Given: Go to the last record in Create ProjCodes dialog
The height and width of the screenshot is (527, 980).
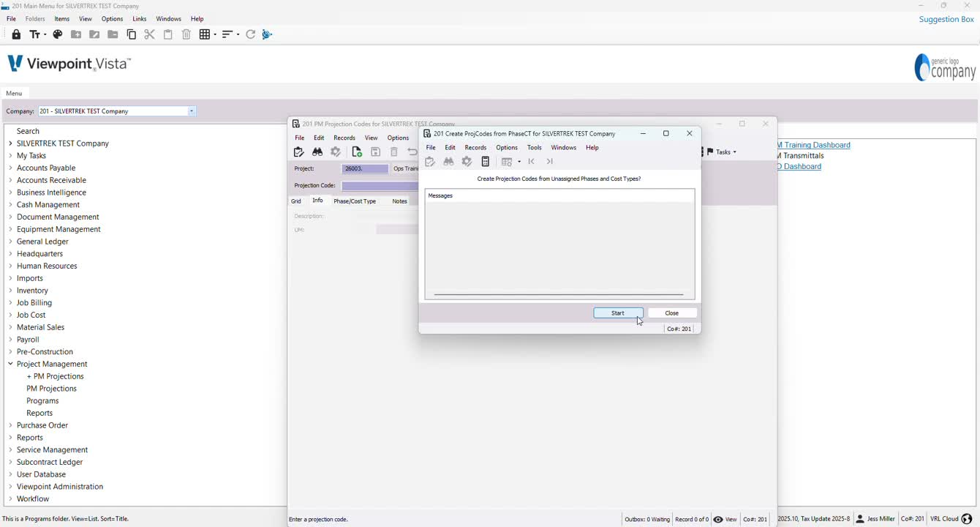Looking at the screenshot, I should [x=550, y=162].
